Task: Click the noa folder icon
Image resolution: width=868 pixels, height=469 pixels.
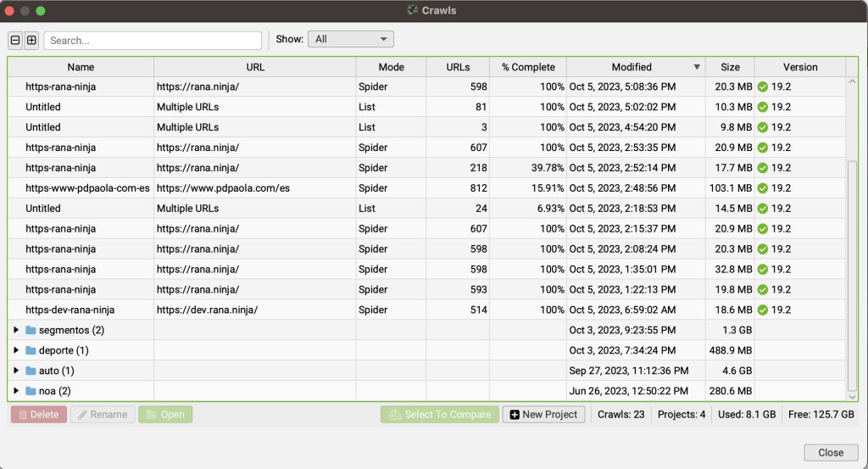Action: coord(31,391)
